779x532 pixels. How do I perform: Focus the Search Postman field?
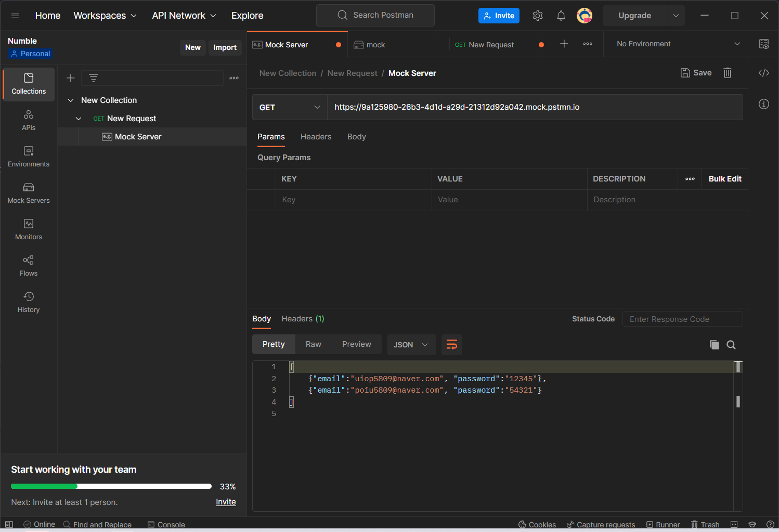(375, 15)
